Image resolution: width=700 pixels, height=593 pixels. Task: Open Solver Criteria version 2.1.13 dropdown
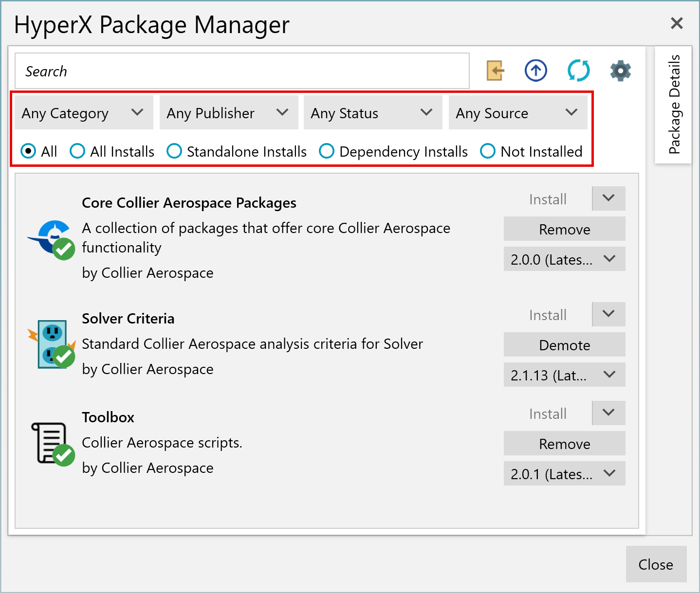pos(565,375)
